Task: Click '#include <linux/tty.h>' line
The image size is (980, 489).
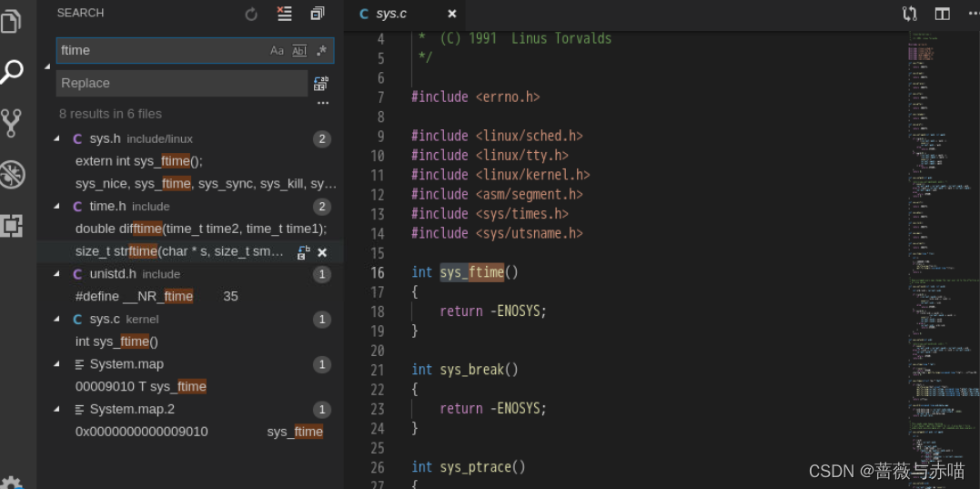Action: point(490,155)
